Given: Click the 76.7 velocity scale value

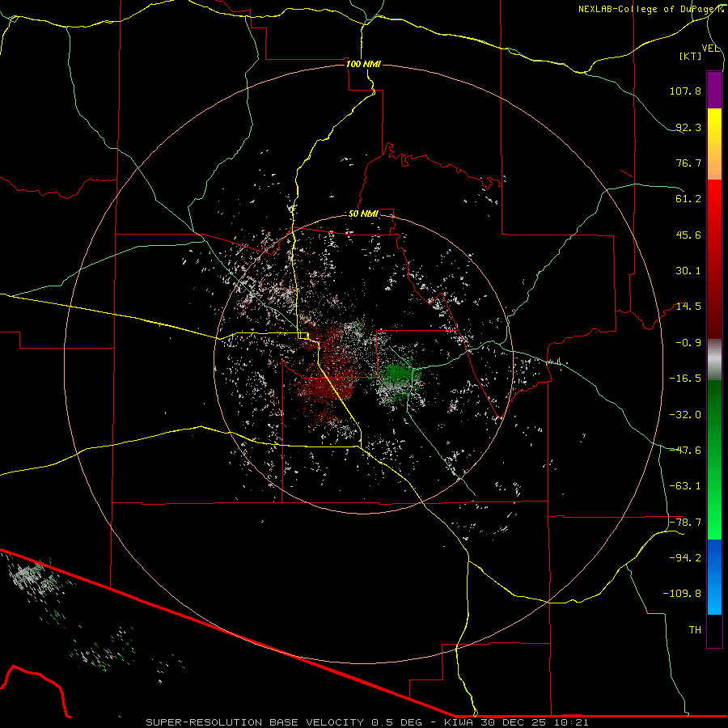Looking at the screenshot, I should pyautogui.click(x=688, y=163).
